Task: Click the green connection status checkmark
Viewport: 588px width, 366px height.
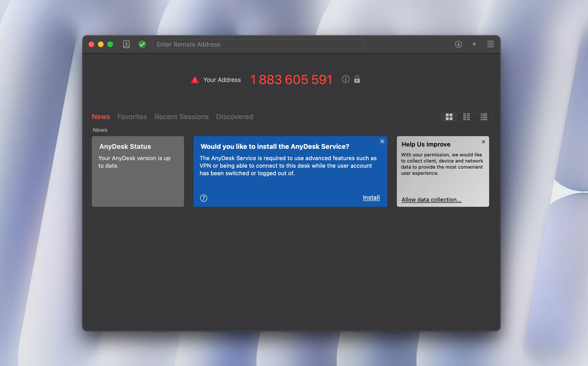Action: click(142, 44)
